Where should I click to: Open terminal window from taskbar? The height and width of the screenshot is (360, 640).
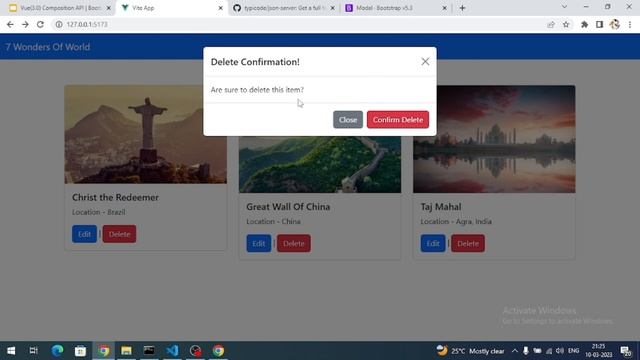click(149, 351)
